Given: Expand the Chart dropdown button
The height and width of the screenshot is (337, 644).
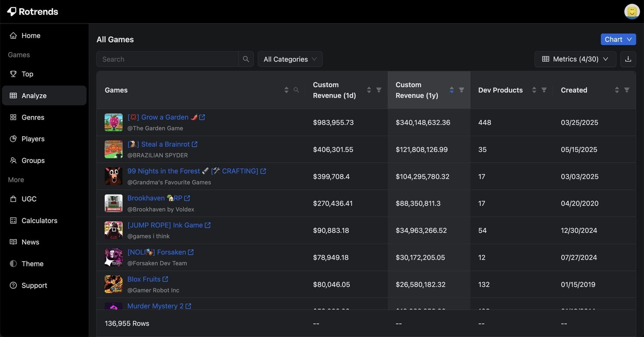Looking at the screenshot, I should [x=618, y=39].
